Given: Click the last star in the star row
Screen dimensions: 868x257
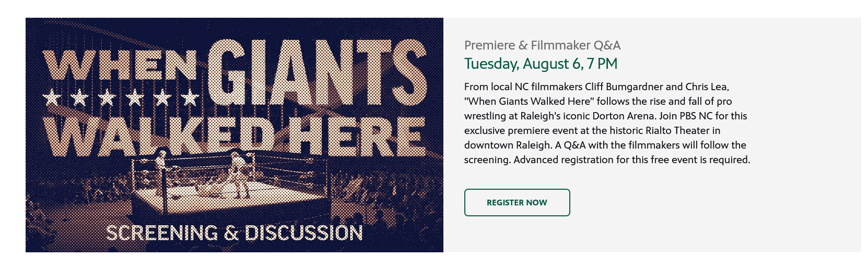Looking at the screenshot, I should [x=190, y=97].
